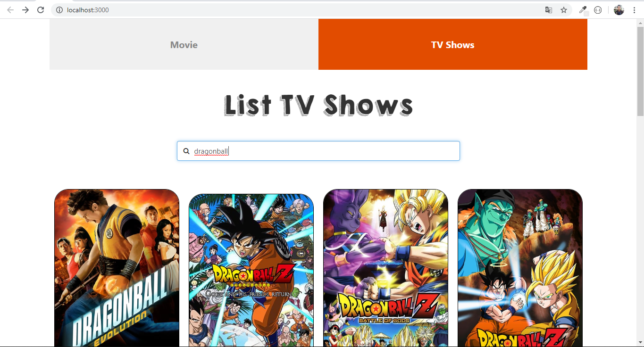Open the Google Translate page icon
The width and height of the screenshot is (644, 347).
548,9
